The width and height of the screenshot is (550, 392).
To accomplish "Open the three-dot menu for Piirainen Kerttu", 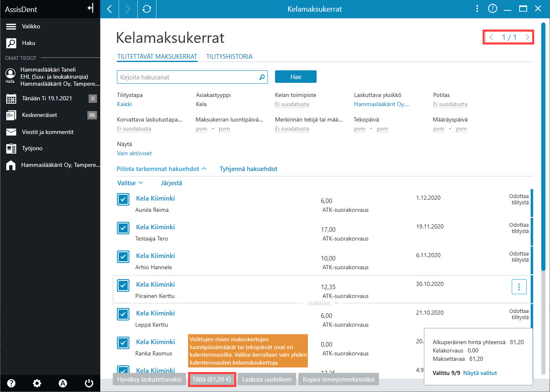I will (519, 287).
